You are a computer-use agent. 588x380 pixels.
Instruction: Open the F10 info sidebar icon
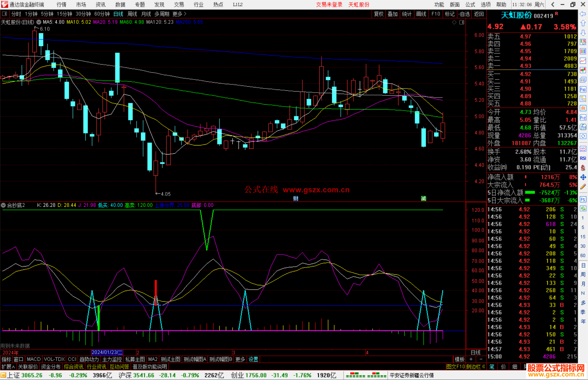[583, 89]
